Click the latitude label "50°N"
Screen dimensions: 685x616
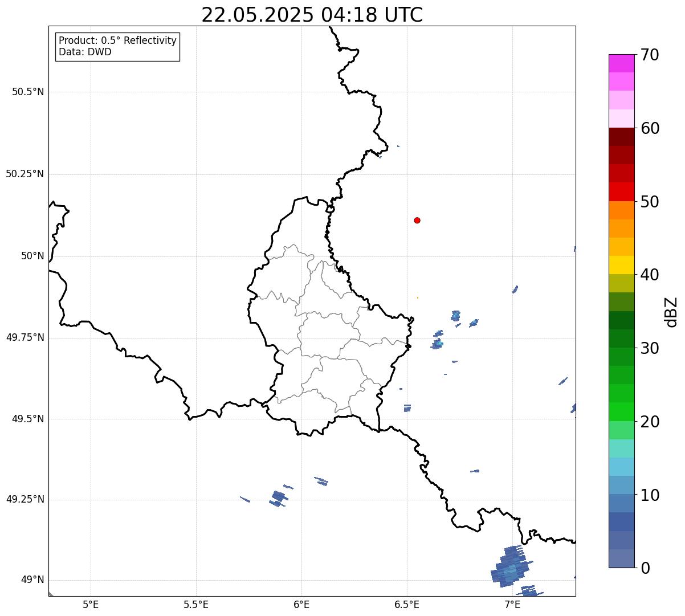tap(33, 256)
